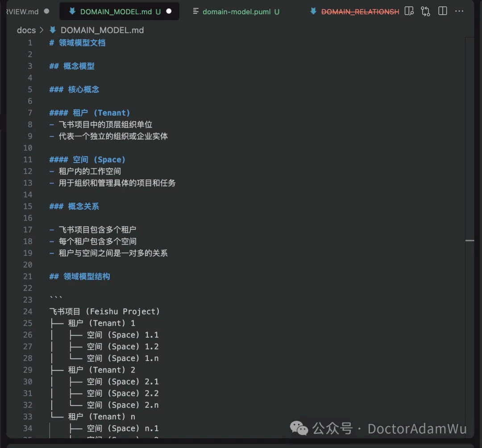Place cursor on heading '核心概念'
Screen dimensions: 482x448
pyautogui.click(x=83, y=89)
